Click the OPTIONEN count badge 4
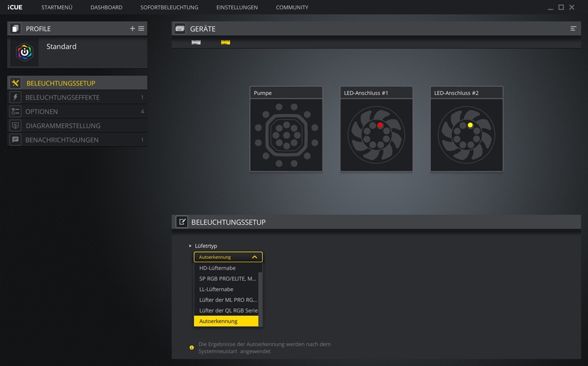 click(x=142, y=111)
